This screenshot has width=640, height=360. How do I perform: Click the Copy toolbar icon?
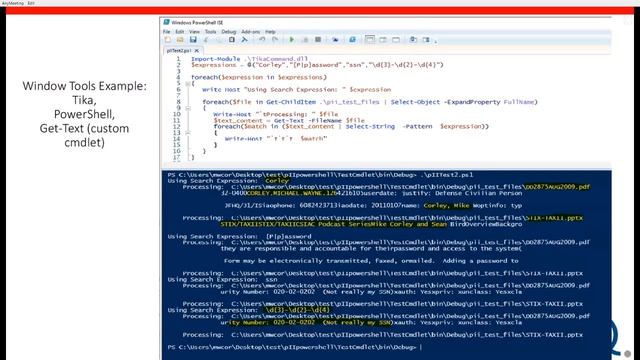(x=219, y=40)
